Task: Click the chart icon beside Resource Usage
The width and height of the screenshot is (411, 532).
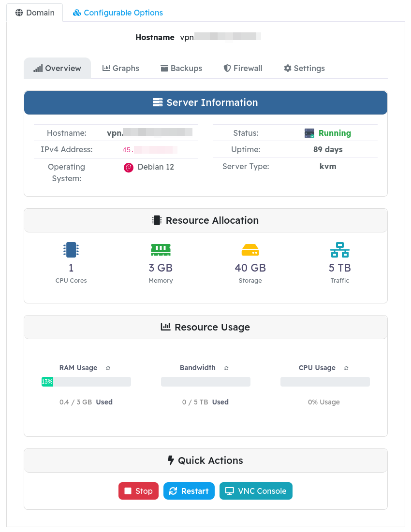Action: (165, 327)
